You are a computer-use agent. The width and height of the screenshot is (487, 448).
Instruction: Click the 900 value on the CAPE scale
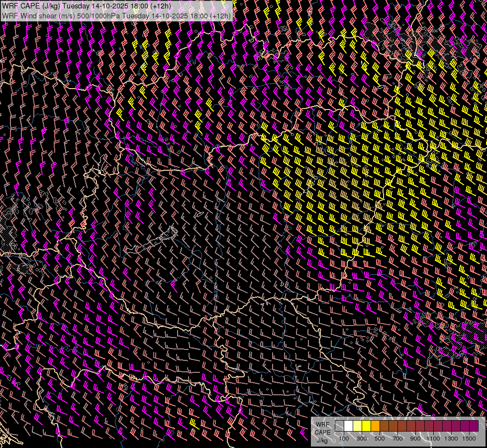(x=415, y=439)
